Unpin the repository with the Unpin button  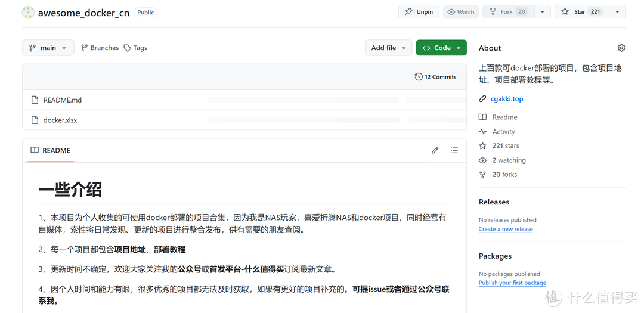419,12
